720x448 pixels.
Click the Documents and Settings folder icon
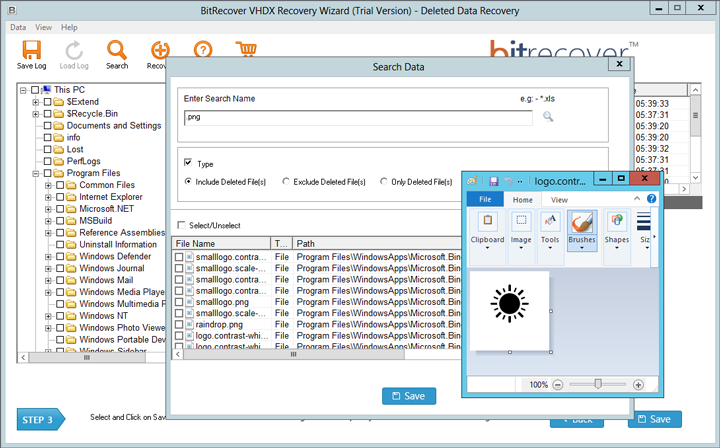click(x=58, y=125)
